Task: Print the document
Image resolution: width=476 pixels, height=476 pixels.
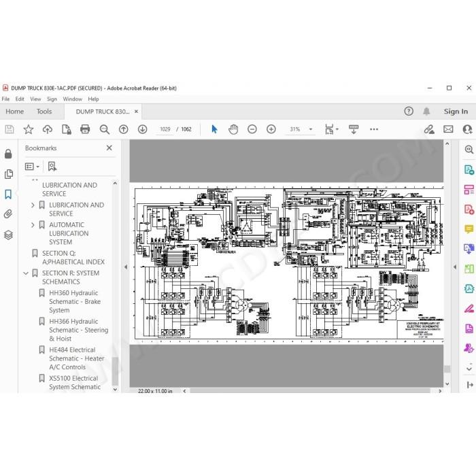Action: coord(85,129)
